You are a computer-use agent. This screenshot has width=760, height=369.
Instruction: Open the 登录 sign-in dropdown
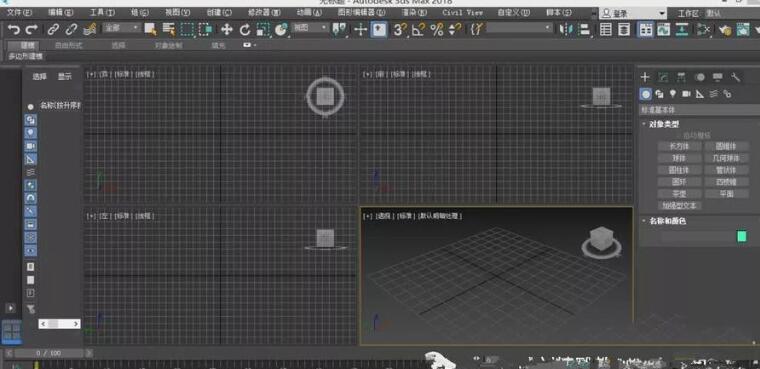click(x=633, y=14)
